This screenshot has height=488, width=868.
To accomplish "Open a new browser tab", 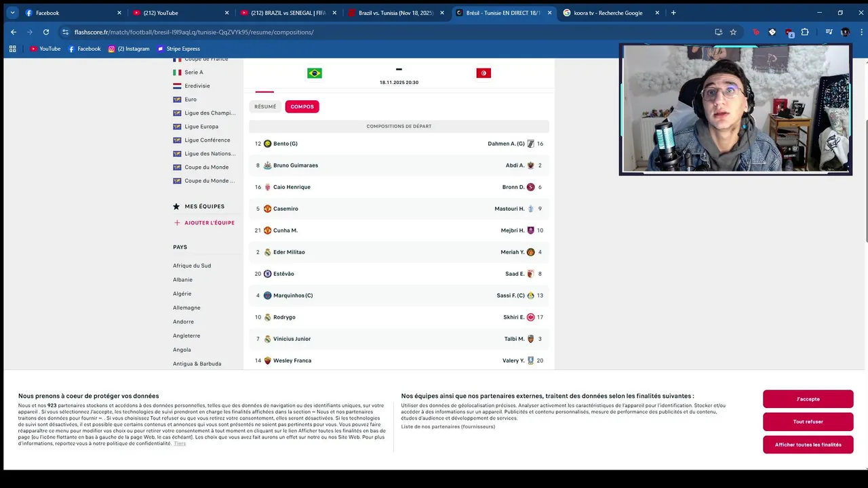I will pos(673,13).
